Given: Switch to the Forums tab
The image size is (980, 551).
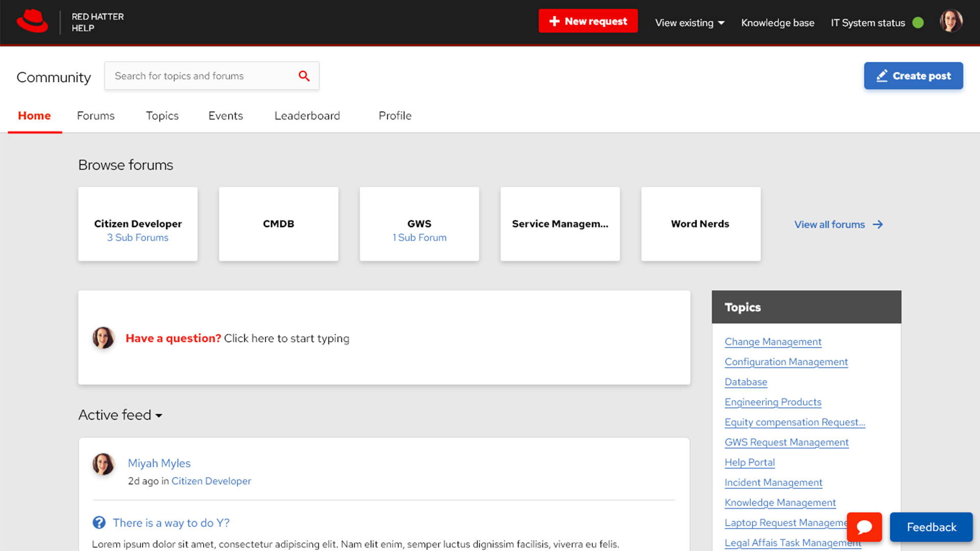Looking at the screenshot, I should 95,116.
